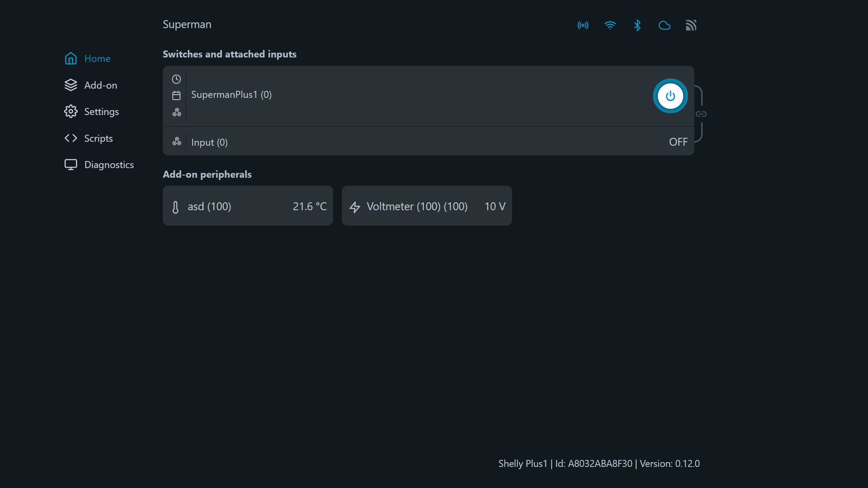Check the Wi-Fi connection status icon
This screenshot has width=868, height=488.
click(610, 25)
